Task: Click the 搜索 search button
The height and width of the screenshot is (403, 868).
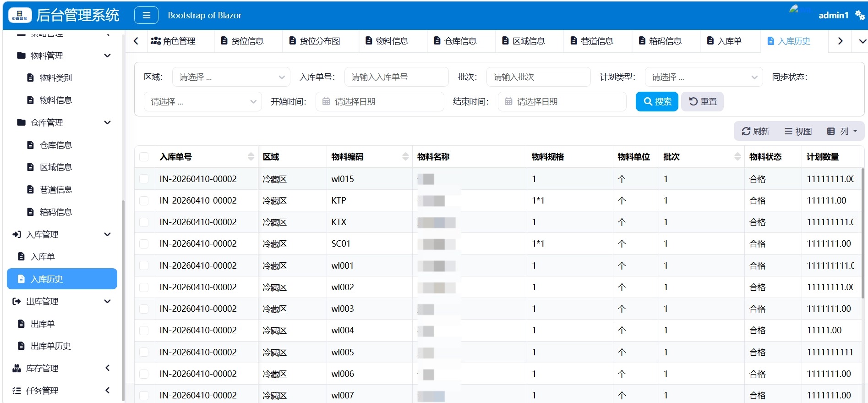Action: click(x=657, y=101)
